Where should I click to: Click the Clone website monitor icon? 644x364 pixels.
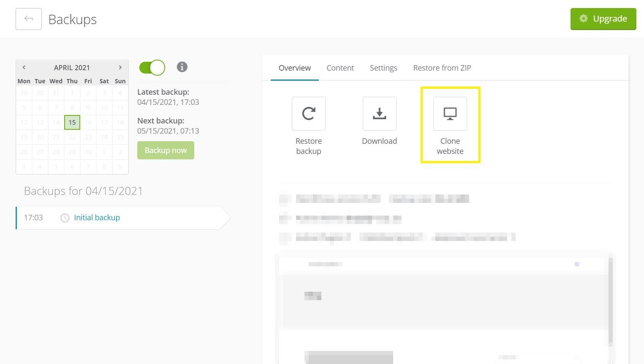[x=450, y=114]
